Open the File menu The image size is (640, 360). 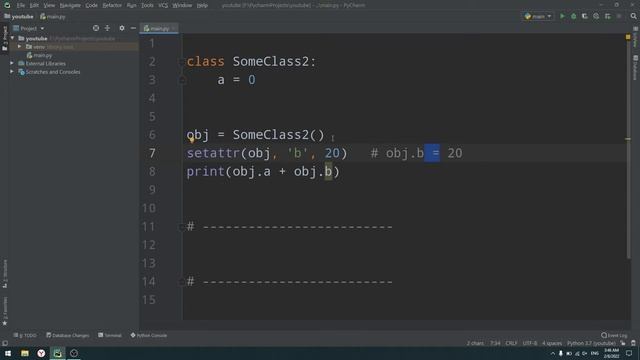click(x=21, y=5)
